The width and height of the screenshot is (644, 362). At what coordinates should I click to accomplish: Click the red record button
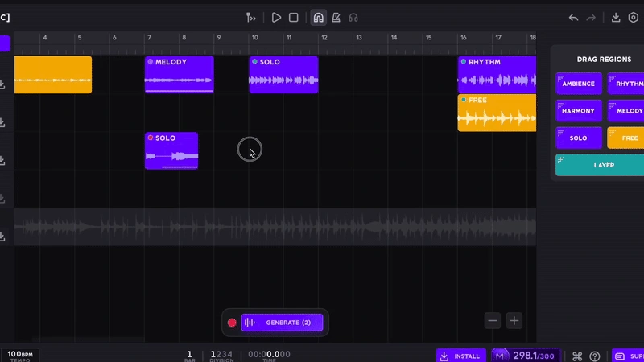tap(232, 323)
